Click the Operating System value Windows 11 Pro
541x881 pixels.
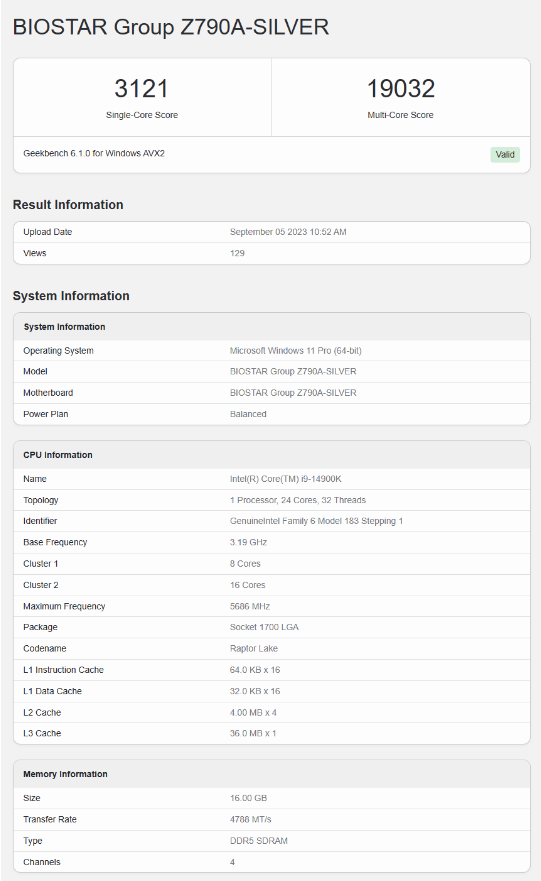(x=295, y=351)
